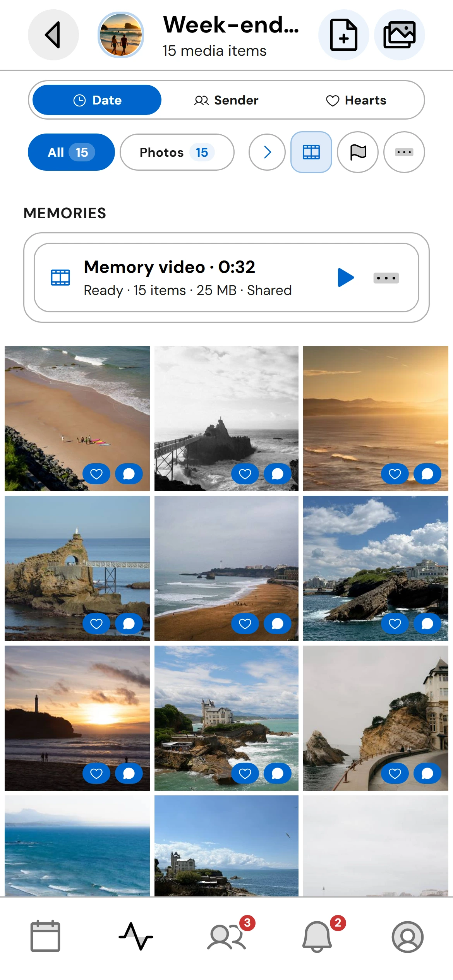This screenshot has width=453, height=980.
Task: Heart the rocky headland with clouds photo
Action: point(395,624)
